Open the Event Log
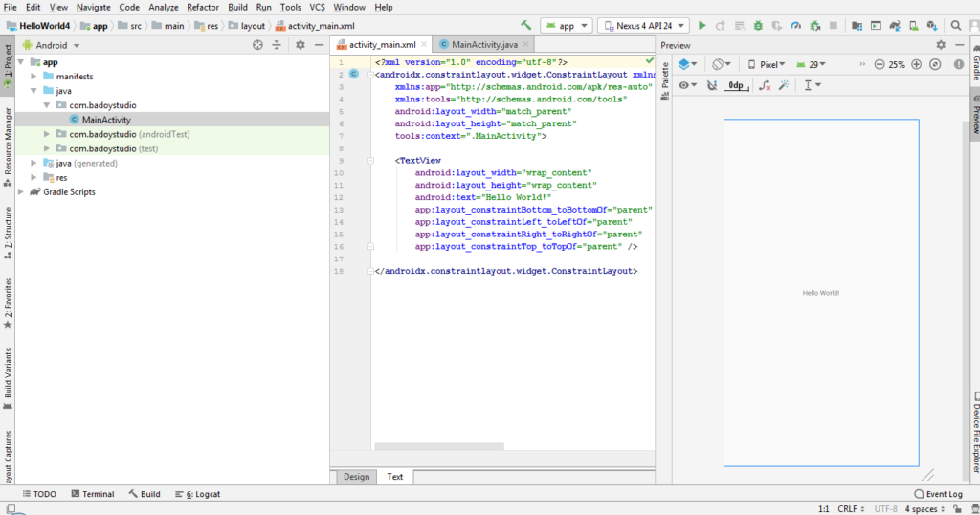The image size is (980, 515). tap(938, 494)
